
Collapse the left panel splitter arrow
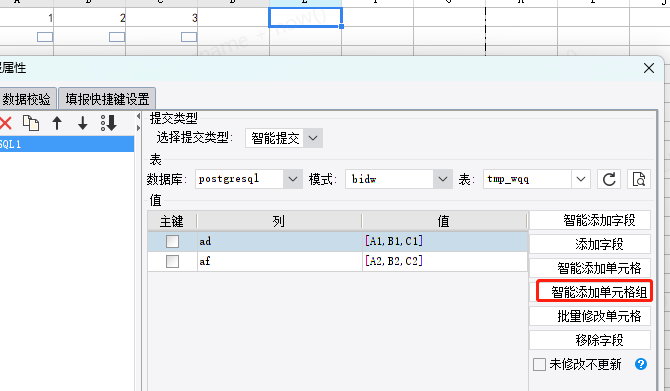[138, 117]
